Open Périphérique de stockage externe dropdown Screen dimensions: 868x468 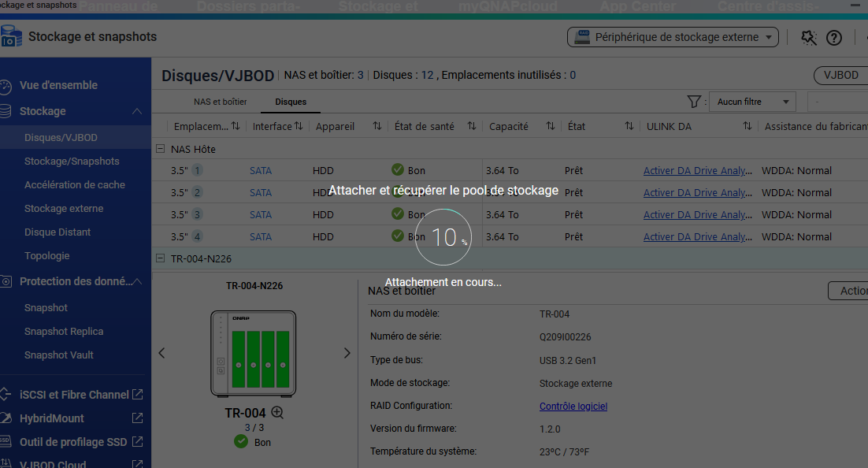click(673, 37)
